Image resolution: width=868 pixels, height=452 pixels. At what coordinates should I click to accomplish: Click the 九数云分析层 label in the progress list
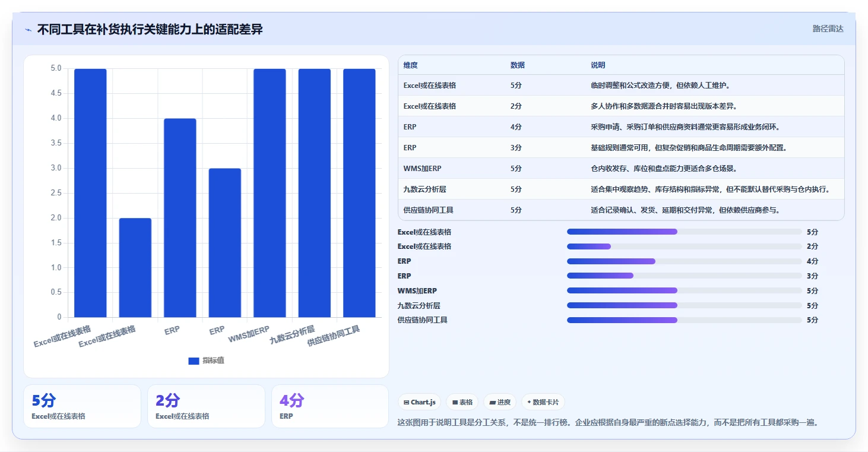[419, 305]
